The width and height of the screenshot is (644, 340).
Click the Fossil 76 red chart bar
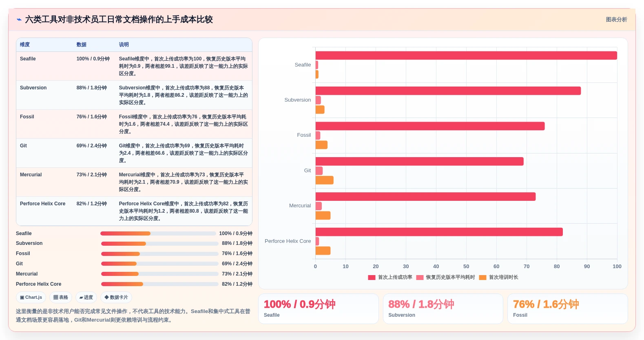[x=430, y=126]
